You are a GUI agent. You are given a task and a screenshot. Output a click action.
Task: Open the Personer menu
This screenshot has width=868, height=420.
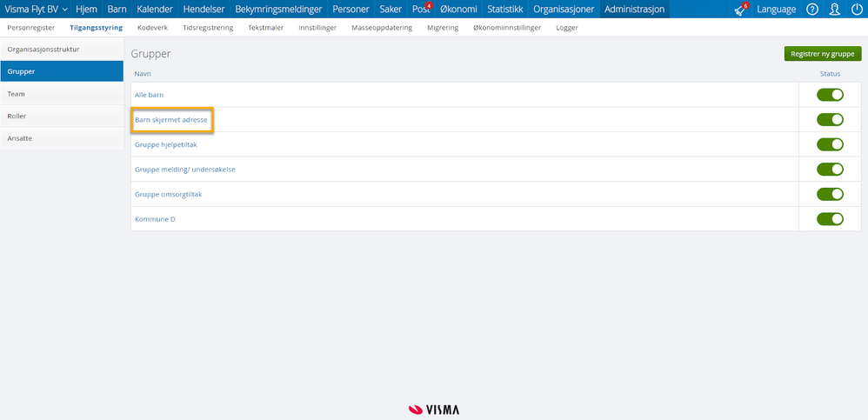[x=351, y=10]
